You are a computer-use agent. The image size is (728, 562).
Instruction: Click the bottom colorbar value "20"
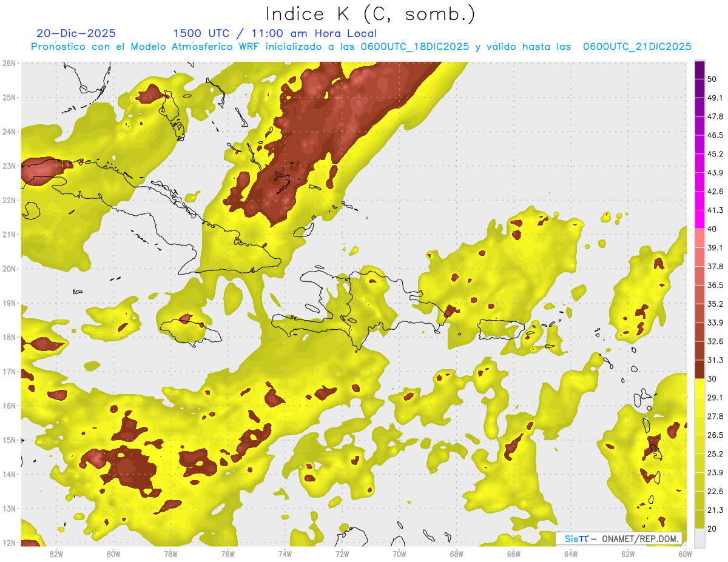pyautogui.click(x=712, y=529)
